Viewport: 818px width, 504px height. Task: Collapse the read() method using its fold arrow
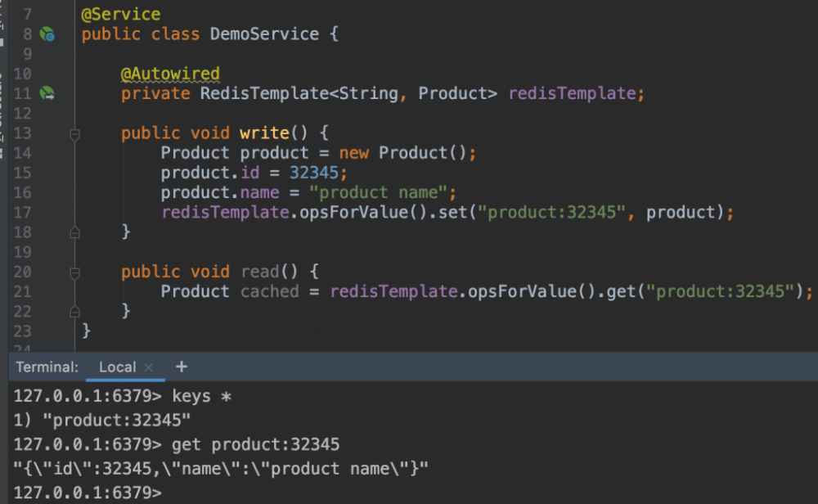[x=74, y=272]
